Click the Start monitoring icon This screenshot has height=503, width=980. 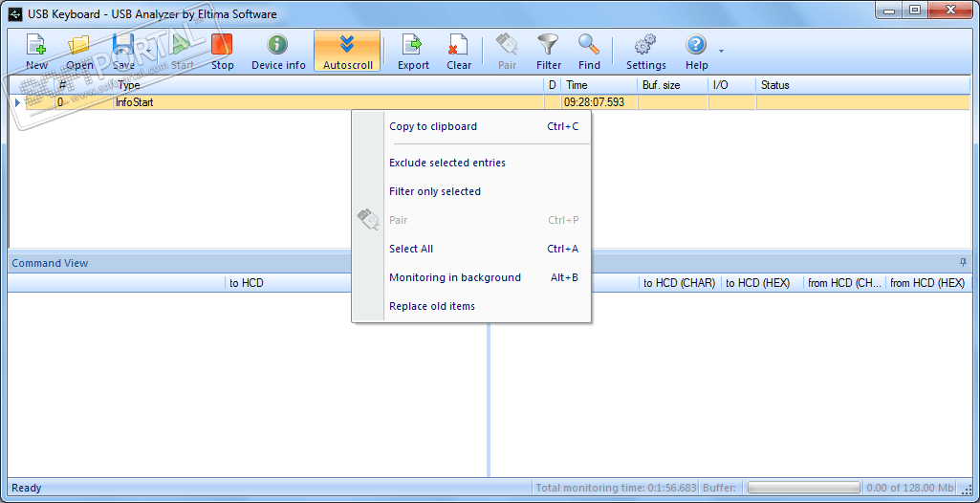(182, 45)
